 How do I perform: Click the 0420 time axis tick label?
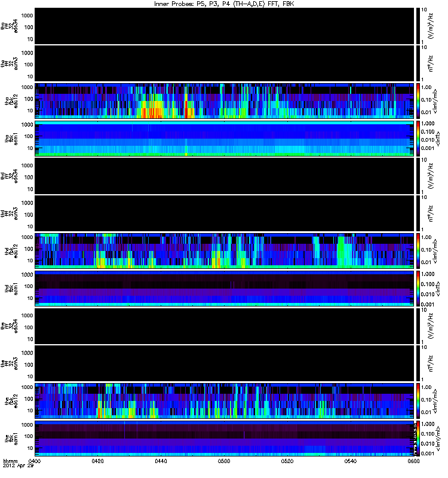pos(97,461)
